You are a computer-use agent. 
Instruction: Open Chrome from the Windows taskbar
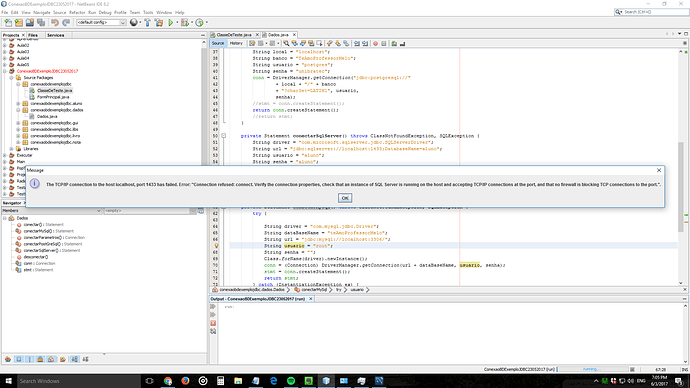pyautogui.click(x=168, y=381)
